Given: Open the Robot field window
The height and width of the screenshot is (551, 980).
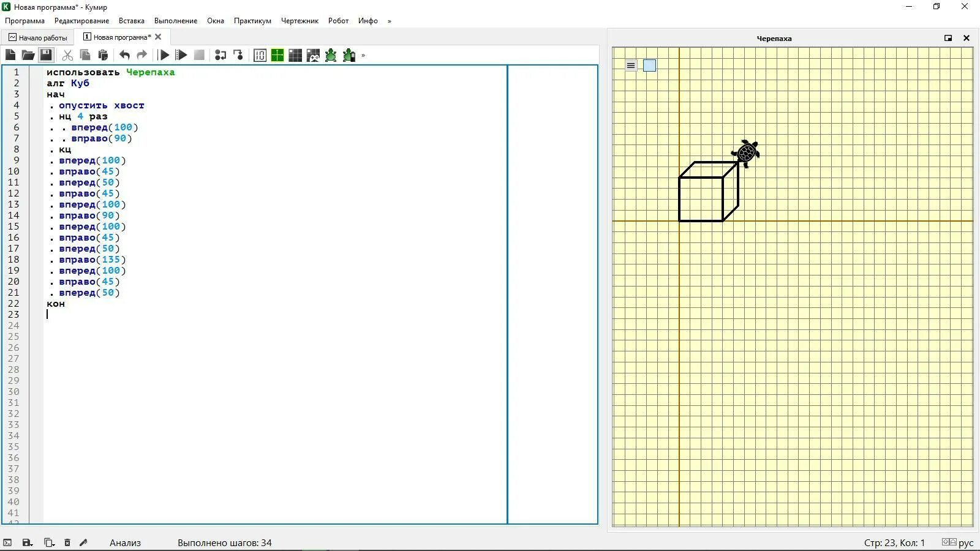Looking at the screenshot, I should tap(295, 55).
